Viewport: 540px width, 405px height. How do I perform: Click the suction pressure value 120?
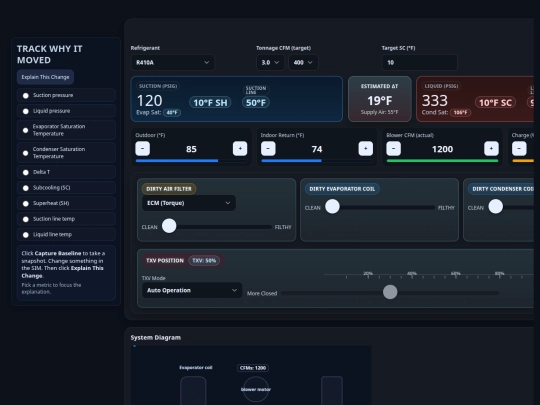pyautogui.click(x=149, y=101)
